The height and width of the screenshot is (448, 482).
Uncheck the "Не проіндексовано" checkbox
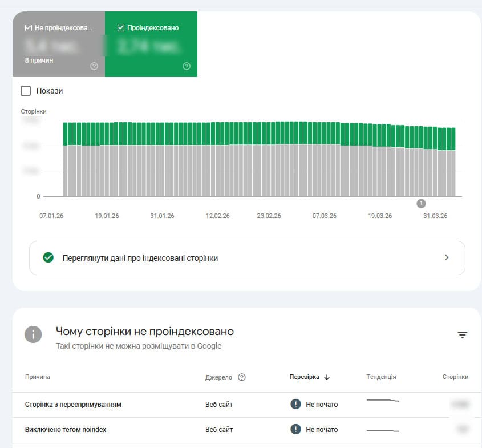[x=29, y=27]
